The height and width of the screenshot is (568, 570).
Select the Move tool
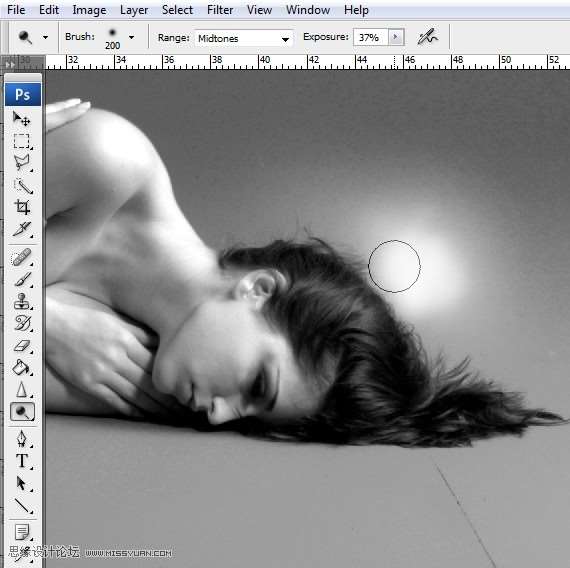(22, 119)
